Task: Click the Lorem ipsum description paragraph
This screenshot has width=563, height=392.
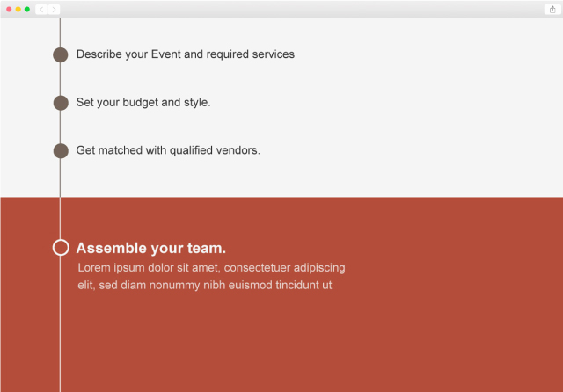Action: (210, 276)
